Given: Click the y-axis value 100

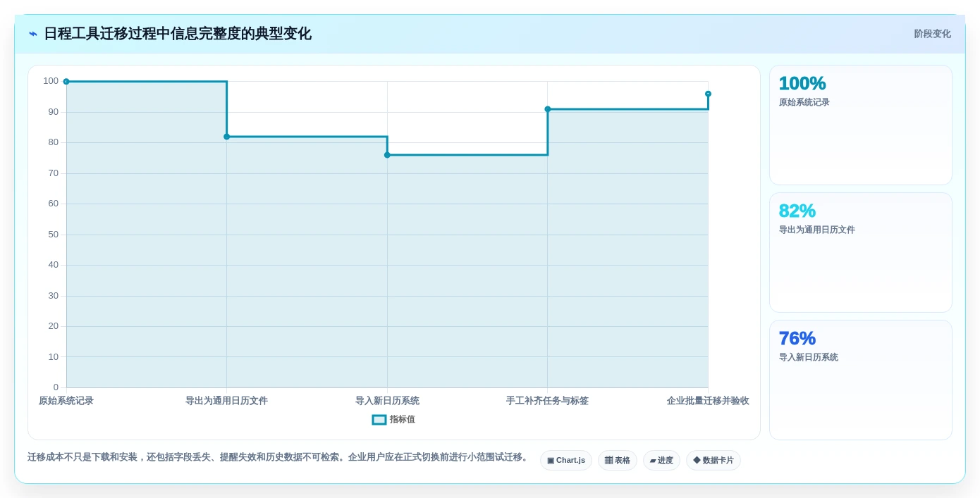Looking at the screenshot, I should click(51, 81).
